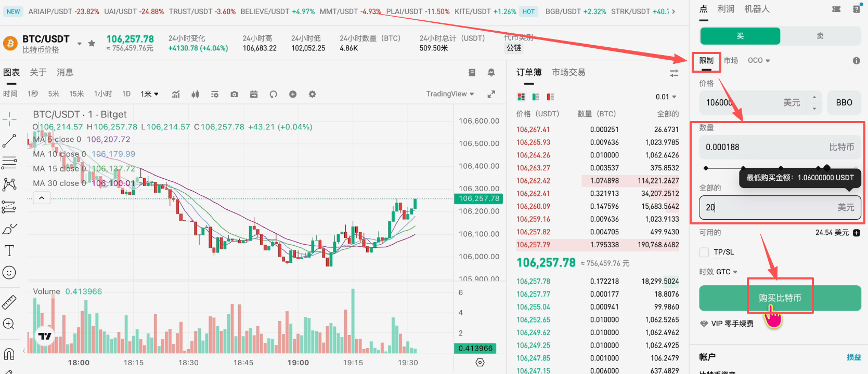This screenshot has width=868, height=374.
Task: Select the ruler measure tool
Action: pos(9,302)
